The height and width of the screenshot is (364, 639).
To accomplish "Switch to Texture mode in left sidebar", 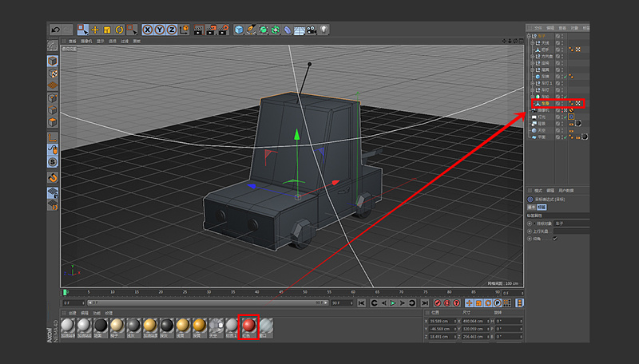I will [53, 73].
